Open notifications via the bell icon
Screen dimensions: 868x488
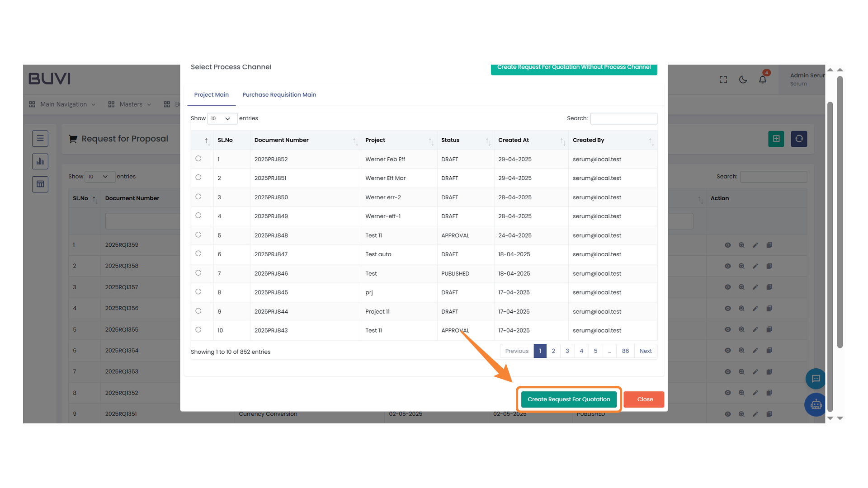point(763,79)
